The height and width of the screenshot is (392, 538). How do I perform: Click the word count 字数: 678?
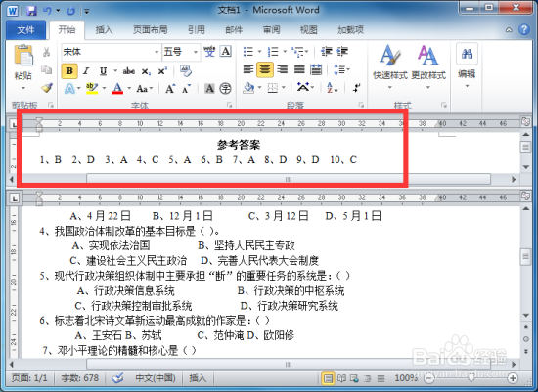[x=79, y=378]
